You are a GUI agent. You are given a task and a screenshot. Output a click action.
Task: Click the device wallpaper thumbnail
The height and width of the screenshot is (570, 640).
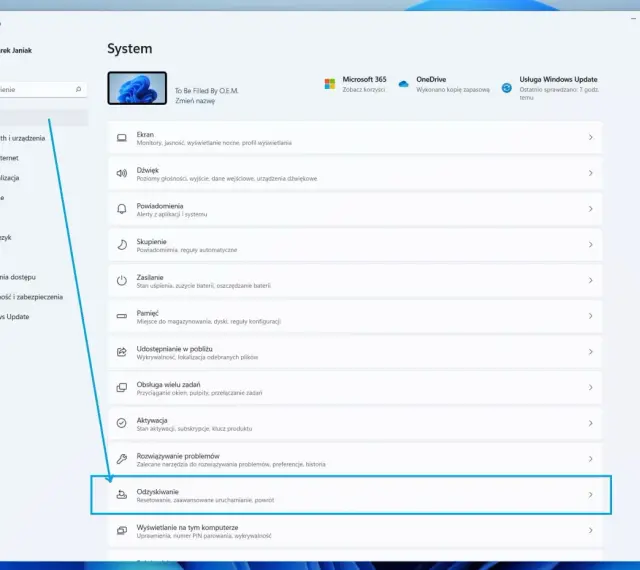pos(137,88)
